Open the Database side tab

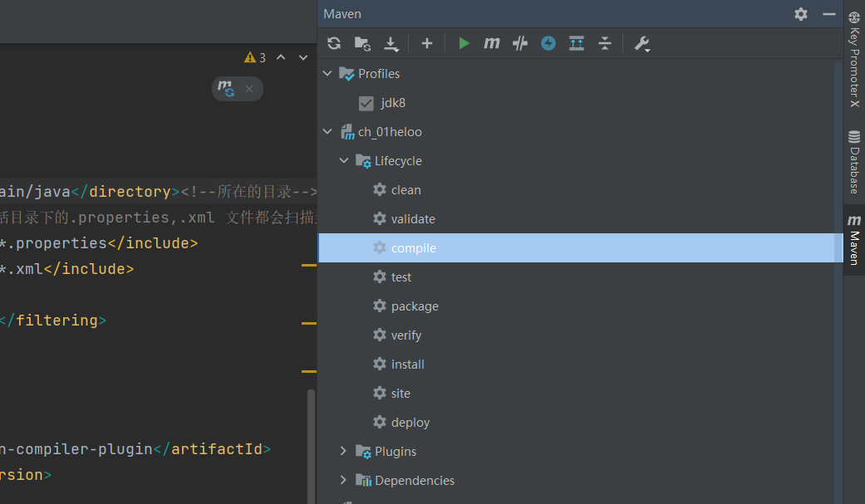854,162
